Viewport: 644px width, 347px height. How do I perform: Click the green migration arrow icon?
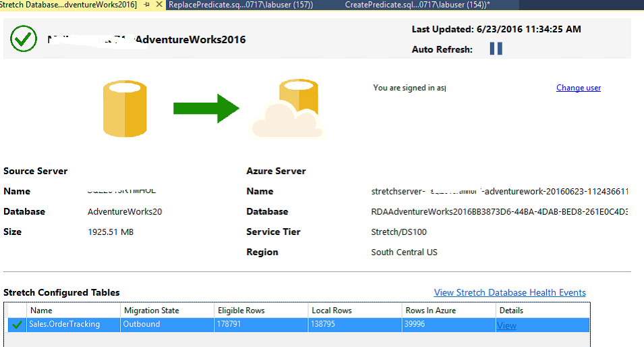point(206,109)
